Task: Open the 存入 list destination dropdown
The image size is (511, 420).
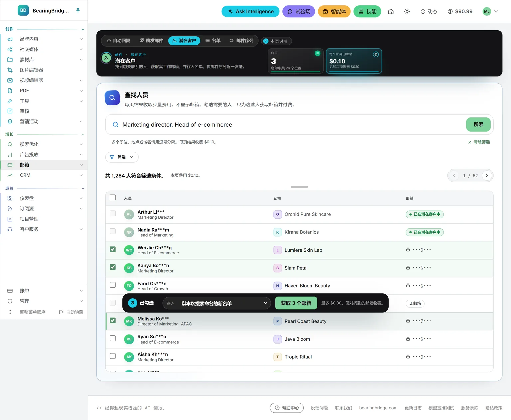Action: (217, 303)
